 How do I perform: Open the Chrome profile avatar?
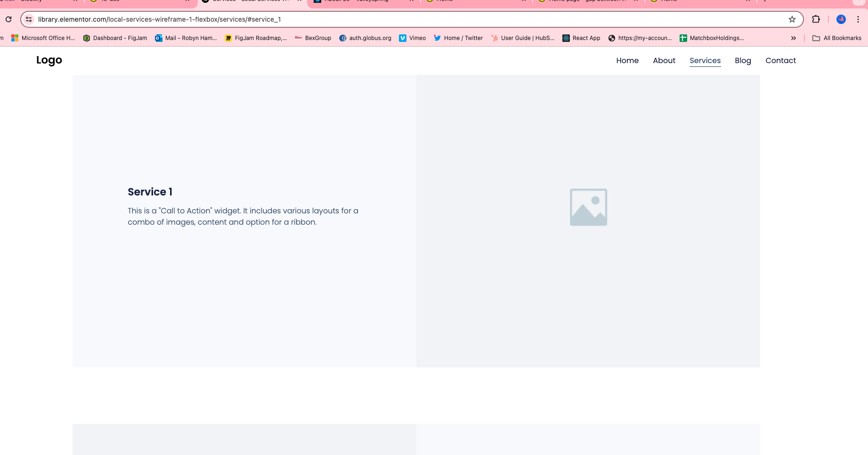841,19
